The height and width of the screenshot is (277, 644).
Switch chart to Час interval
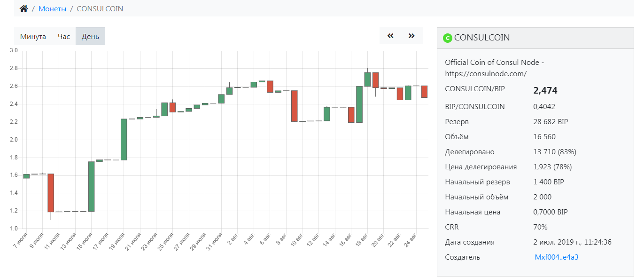64,36
